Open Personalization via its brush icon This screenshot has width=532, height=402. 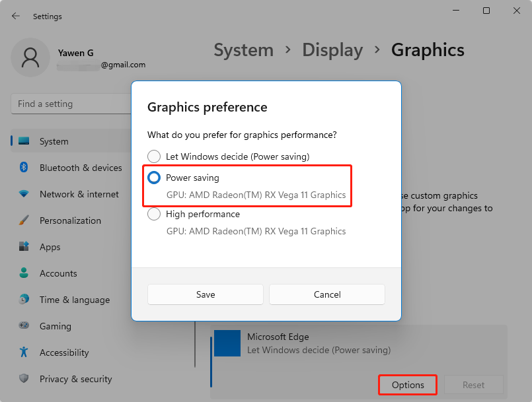tap(22, 220)
